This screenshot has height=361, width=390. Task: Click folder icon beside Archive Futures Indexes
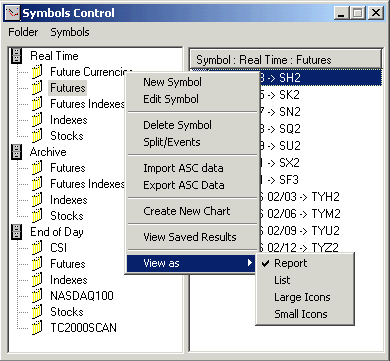37,184
